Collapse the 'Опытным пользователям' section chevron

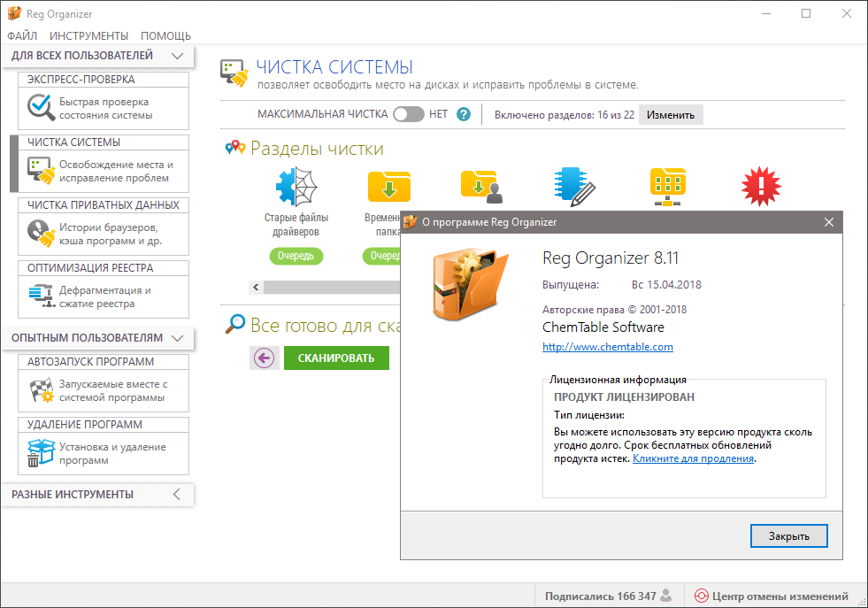click(x=177, y=338)
